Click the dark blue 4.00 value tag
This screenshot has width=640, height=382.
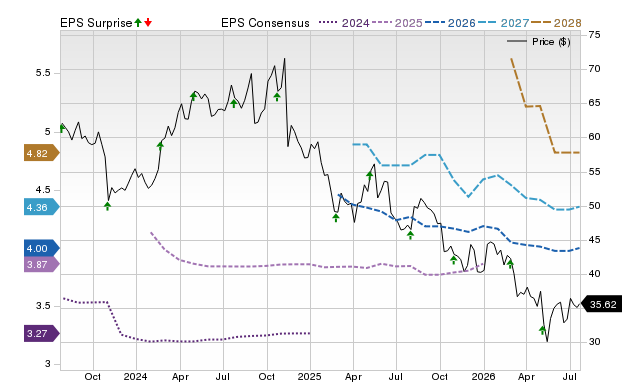42,248
